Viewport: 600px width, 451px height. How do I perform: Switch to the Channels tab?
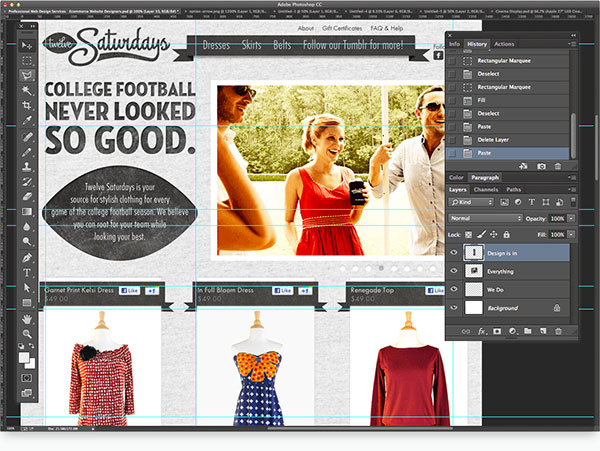pyautogui.click(x=487, y=189)
